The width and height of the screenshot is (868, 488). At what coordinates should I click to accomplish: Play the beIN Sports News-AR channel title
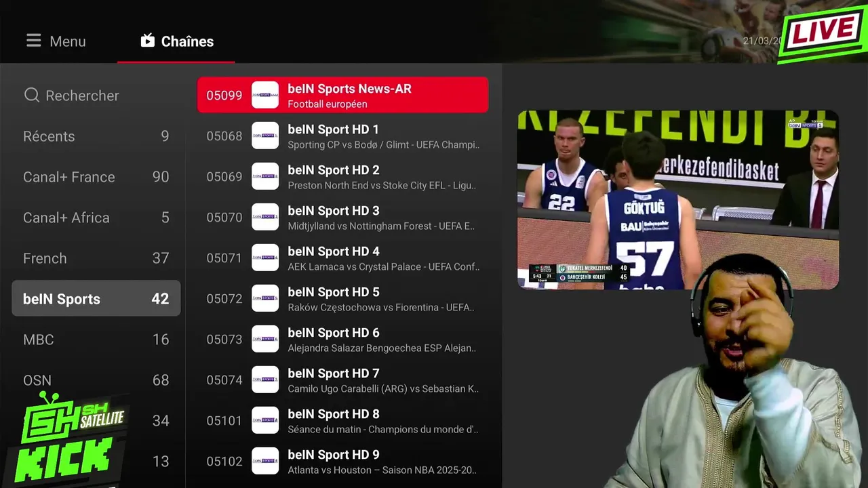(349, 89)
